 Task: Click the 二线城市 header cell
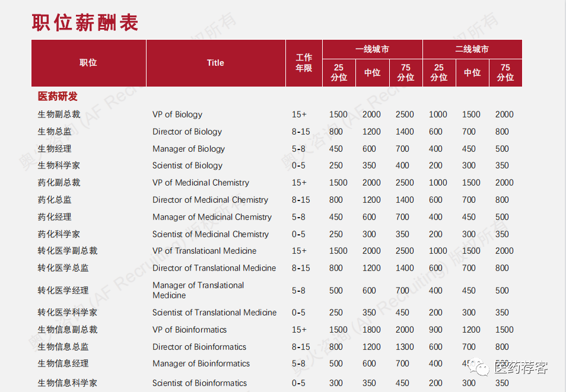click(x=472, y=49)
